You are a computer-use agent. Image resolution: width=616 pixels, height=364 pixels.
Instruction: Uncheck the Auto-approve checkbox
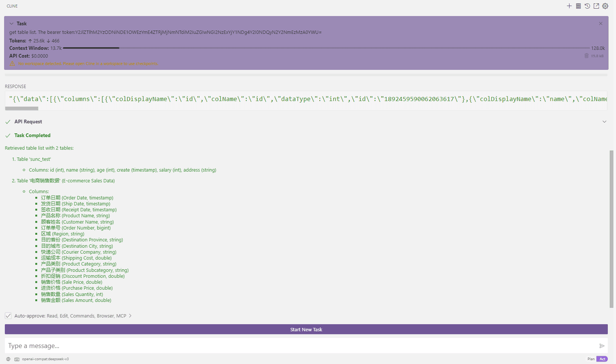tap(8, 316)
